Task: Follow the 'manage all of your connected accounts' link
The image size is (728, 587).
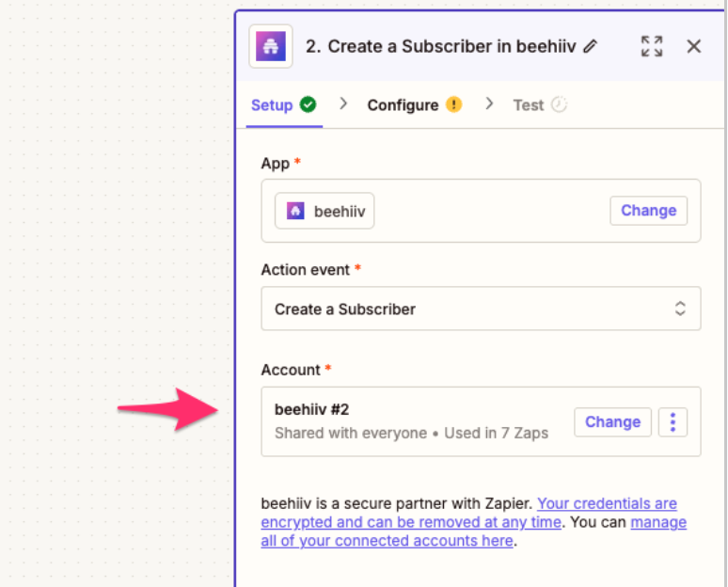Action: [x=658, y=522]
